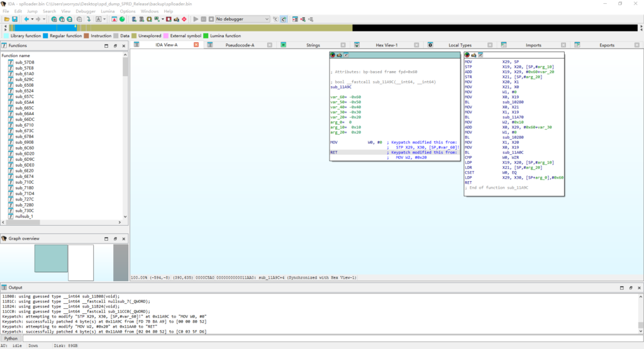644x349 pixels.
Task: Start process with the play button
Action: click(196, 19)
